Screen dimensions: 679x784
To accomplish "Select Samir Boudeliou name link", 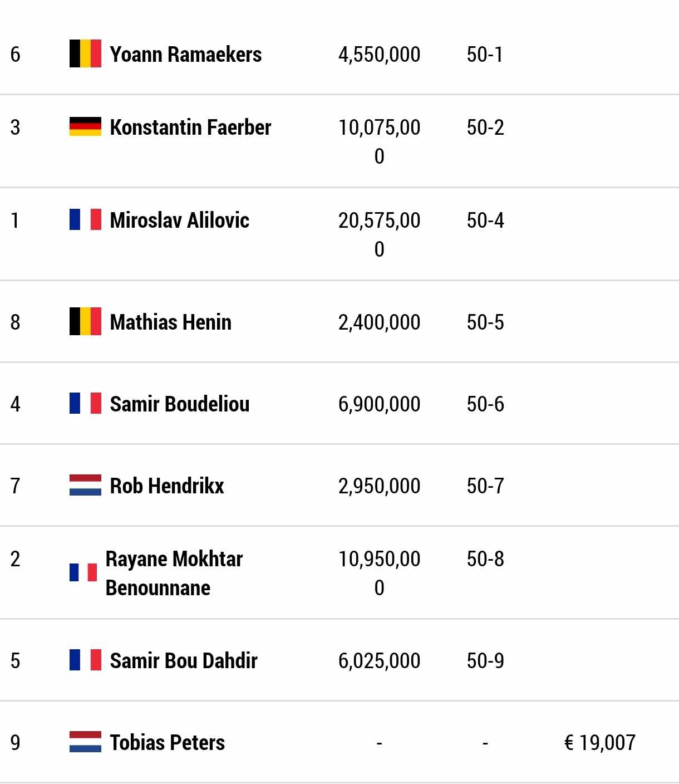I will click(x=179, y=404).
